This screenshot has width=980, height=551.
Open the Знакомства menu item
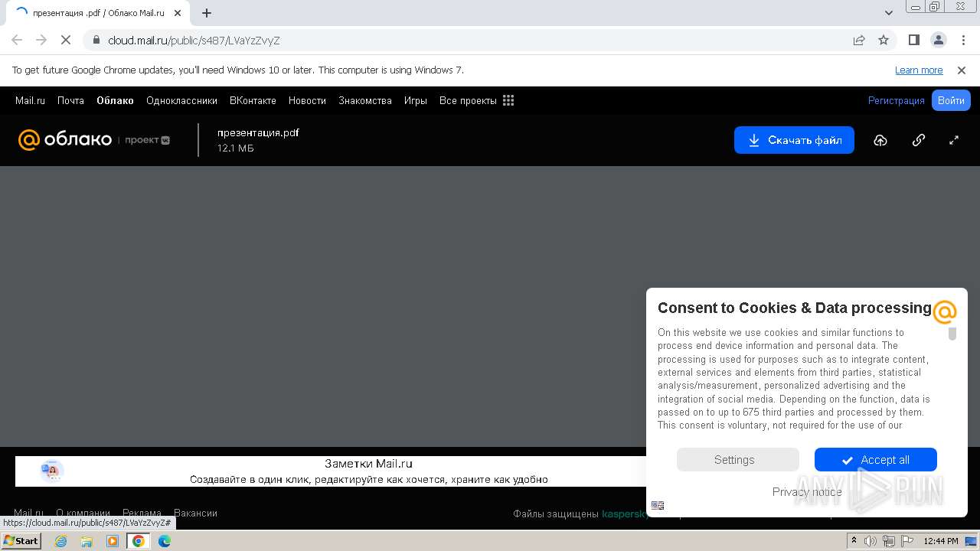tap(365, 100)
